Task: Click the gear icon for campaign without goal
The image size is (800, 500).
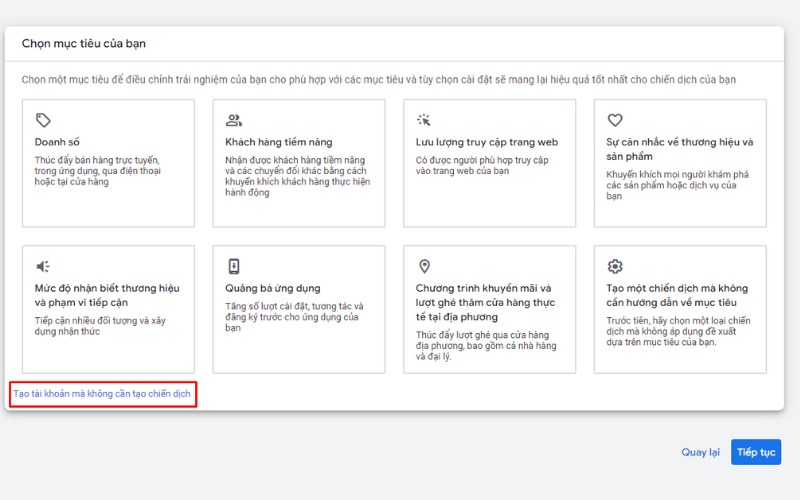Action: tap(615, 266)
